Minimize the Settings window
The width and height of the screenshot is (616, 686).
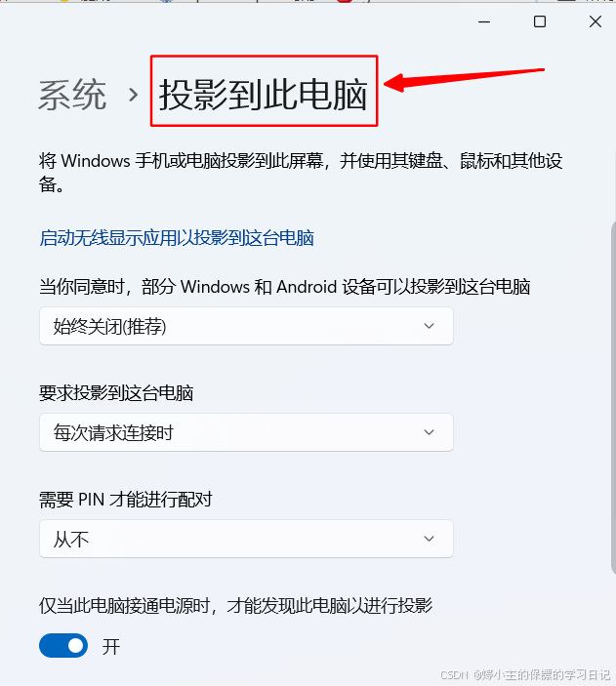[484, 21]
